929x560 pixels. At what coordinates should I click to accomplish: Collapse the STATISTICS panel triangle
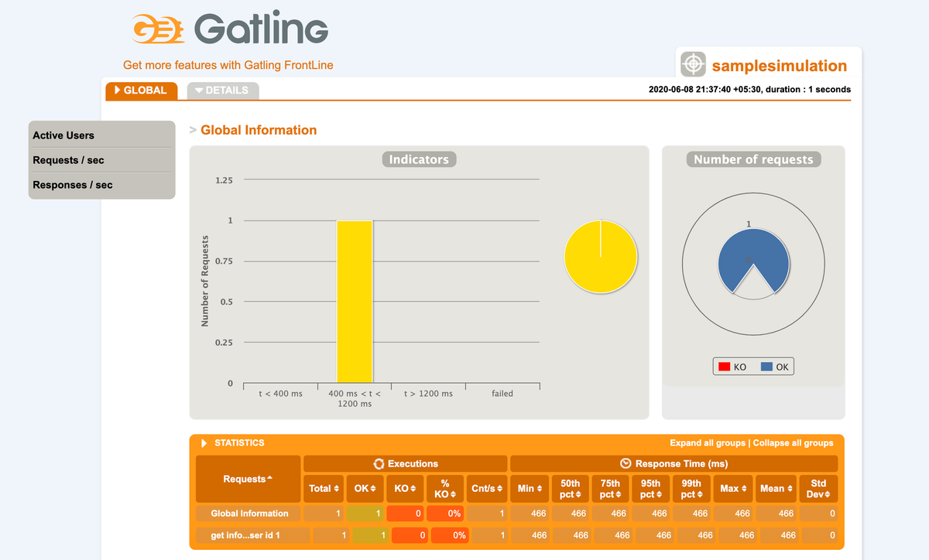(204, 443)
